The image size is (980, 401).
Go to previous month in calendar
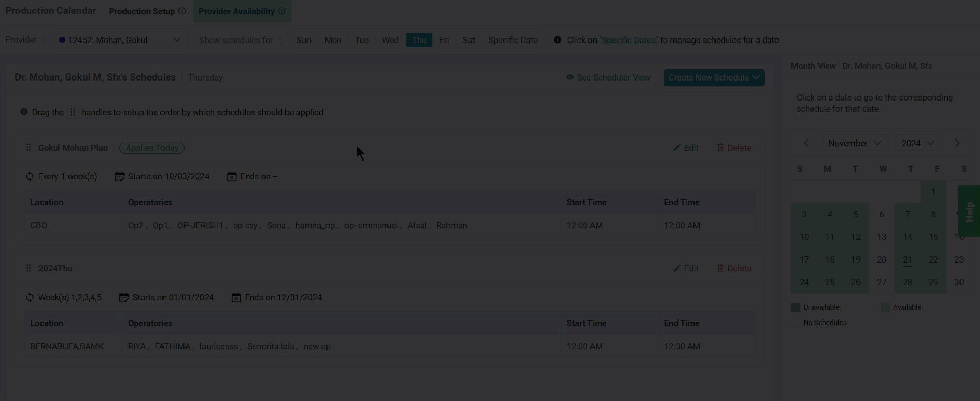(x=806, y=143)
